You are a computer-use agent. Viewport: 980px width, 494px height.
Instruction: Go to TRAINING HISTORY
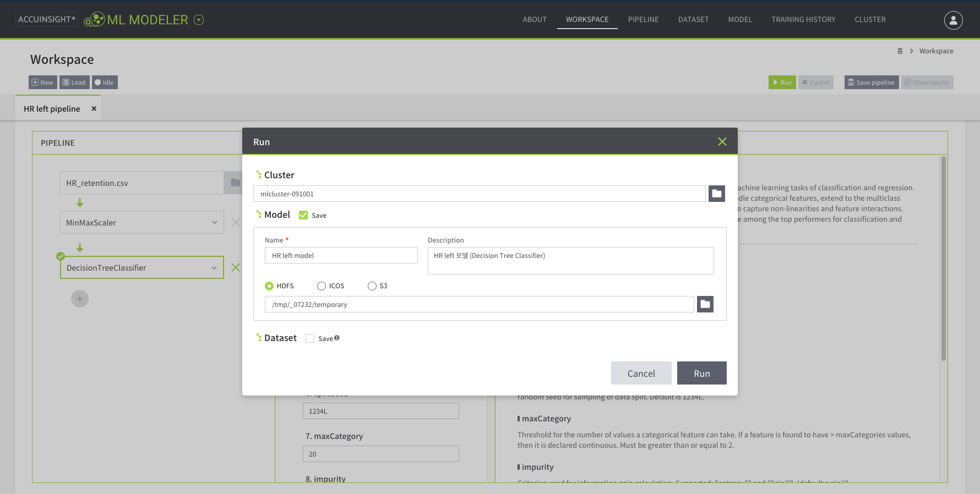point(803,19)
